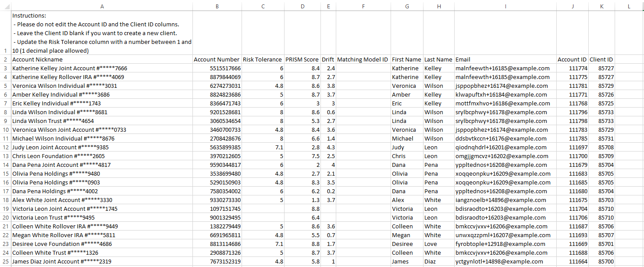Click the row 25 header number
Image resolution: width=644 pixels, height=267 pixels.
tap(5, 261)
